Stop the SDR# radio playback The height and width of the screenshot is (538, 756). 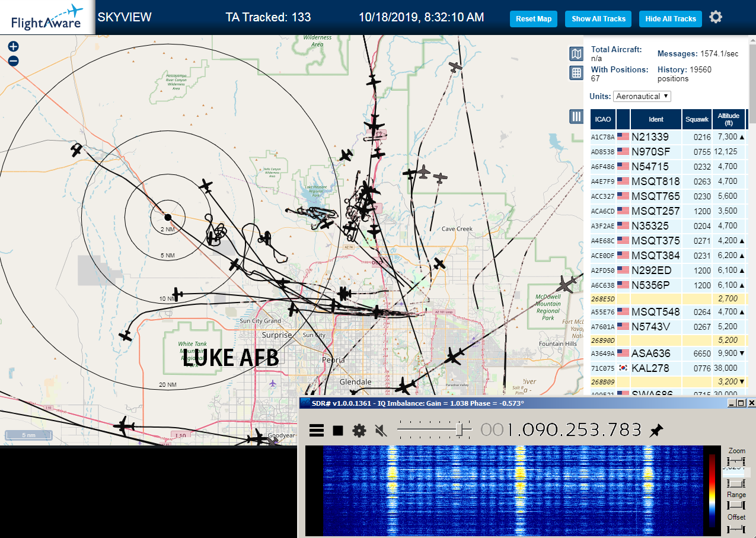pyautogui.click(x=338, y=430)
